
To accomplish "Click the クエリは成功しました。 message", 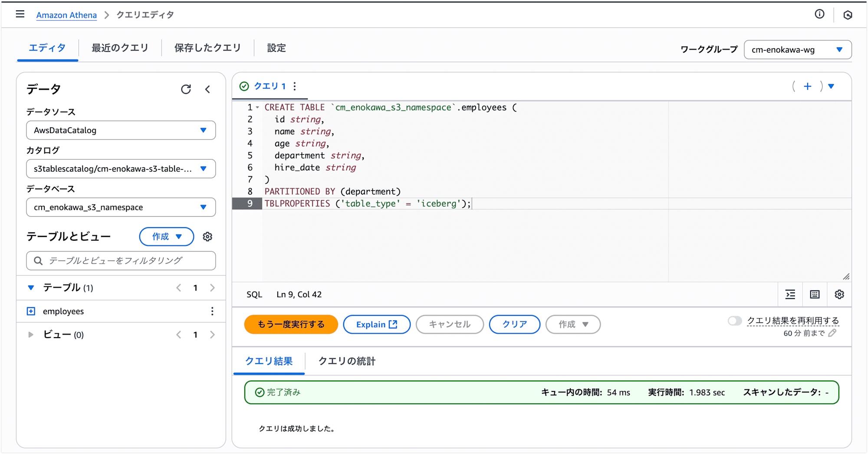I will tap(297, 429).
